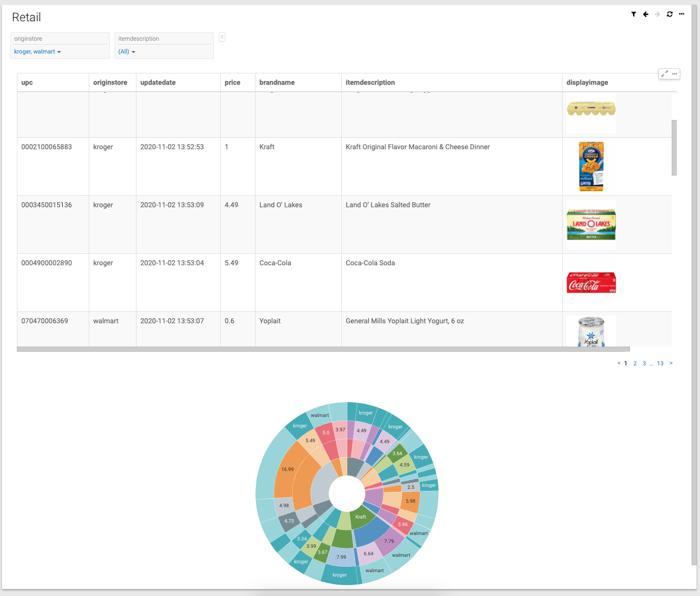Click the table's vertical scrollbar thumb
This screenshot has height=596, width=700.
(x=674, y=148)
